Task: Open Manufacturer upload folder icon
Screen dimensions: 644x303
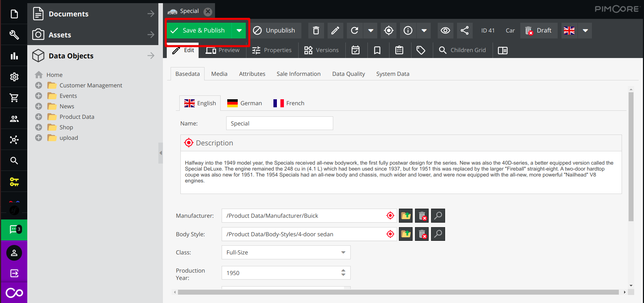Action: (406, 216)
